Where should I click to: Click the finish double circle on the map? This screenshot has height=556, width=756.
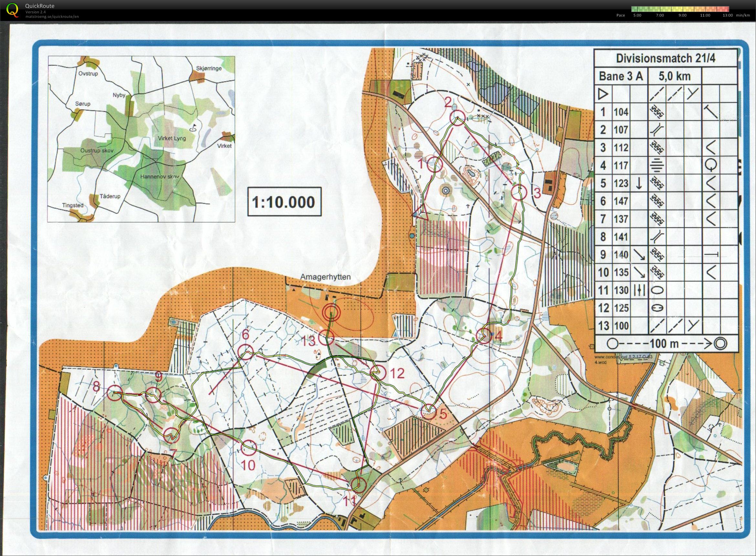(x=331, y=312)
